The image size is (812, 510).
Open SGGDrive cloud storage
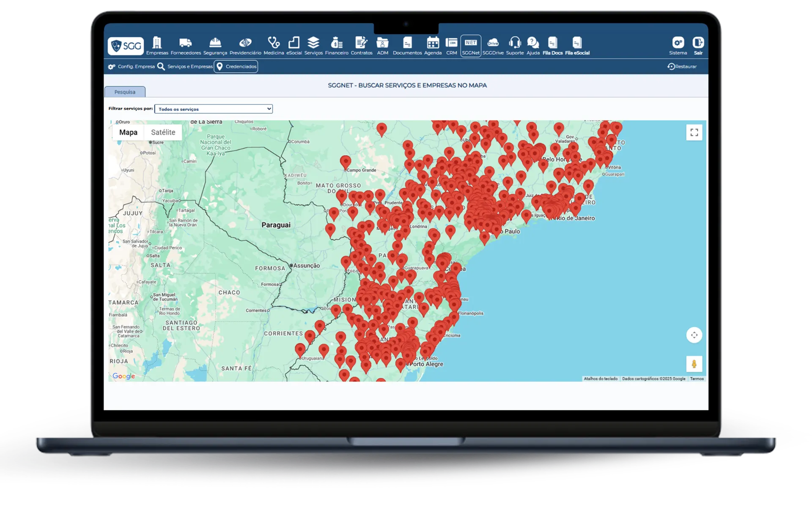tap(493, 46)
